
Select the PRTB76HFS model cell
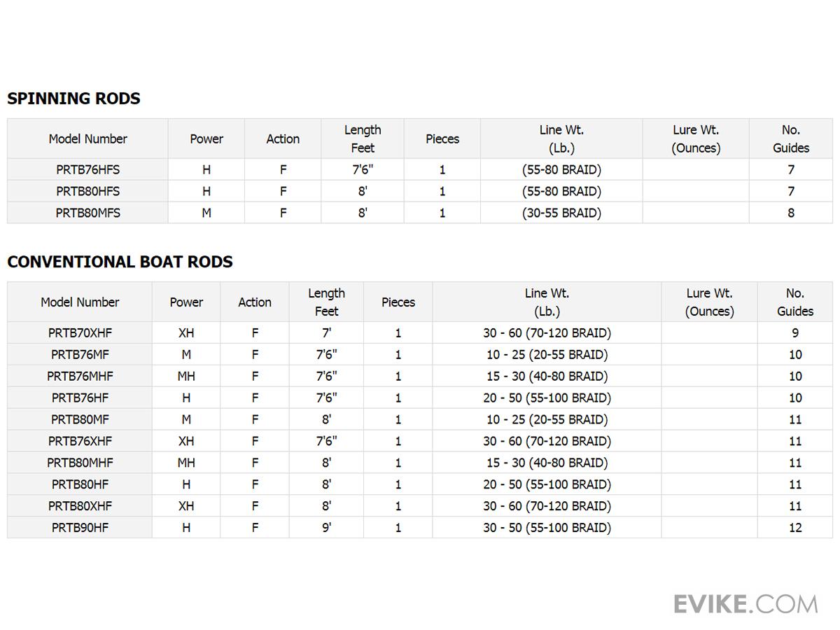point(87,169)
